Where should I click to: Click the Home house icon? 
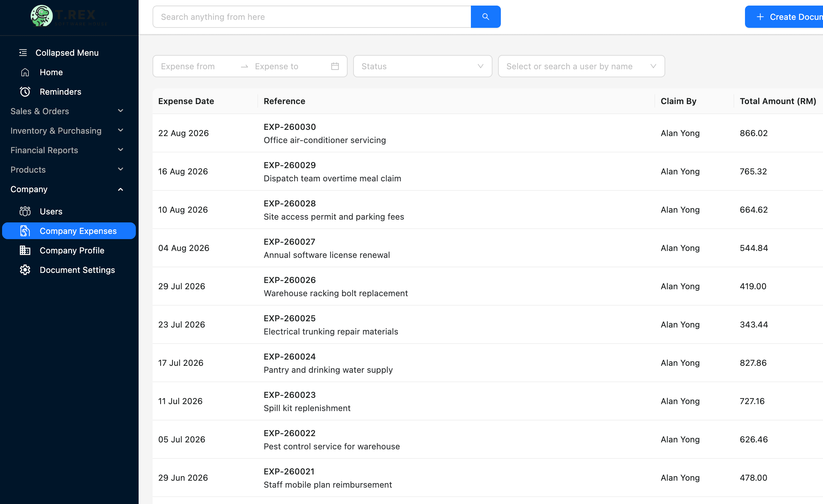[x=25, y=72]
